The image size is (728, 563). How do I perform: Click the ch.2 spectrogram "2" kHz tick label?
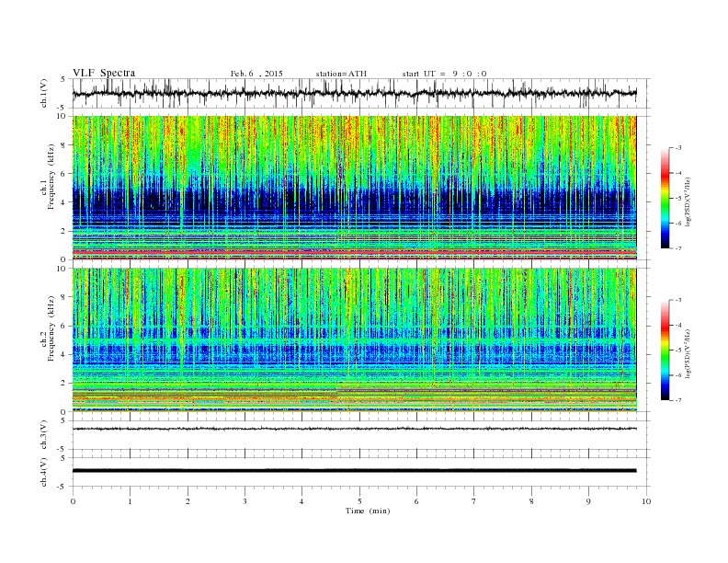64,384
